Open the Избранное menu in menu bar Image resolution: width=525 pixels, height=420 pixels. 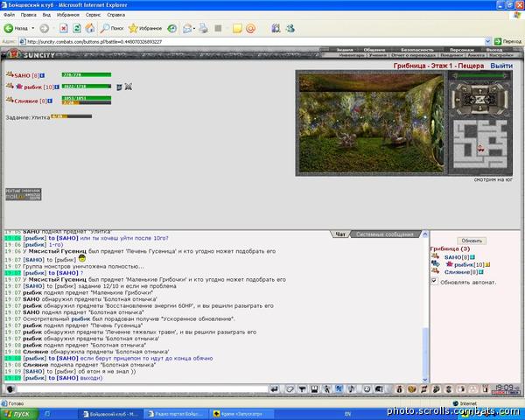pos(68,15)
